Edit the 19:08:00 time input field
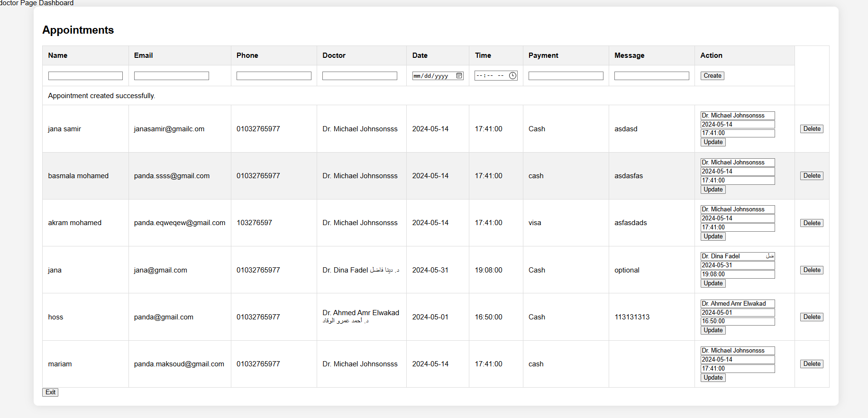The height and width of the screenshot is (418, 868). pos(738,274)
